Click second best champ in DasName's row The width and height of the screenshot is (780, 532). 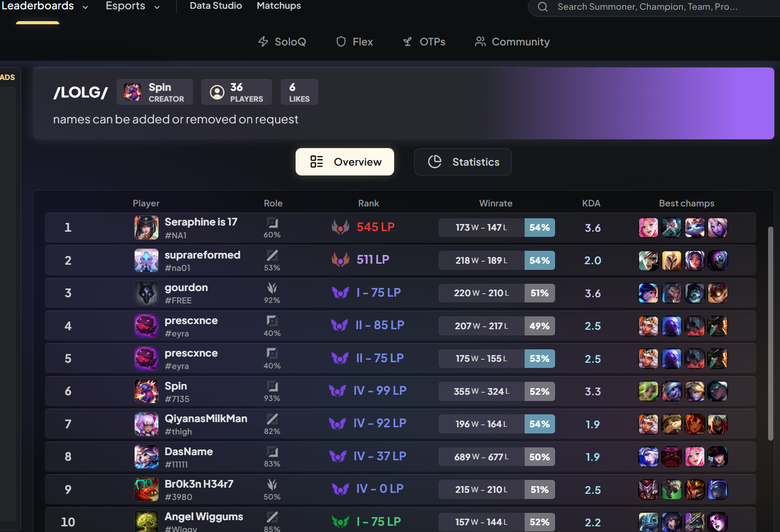pos(672,457)
